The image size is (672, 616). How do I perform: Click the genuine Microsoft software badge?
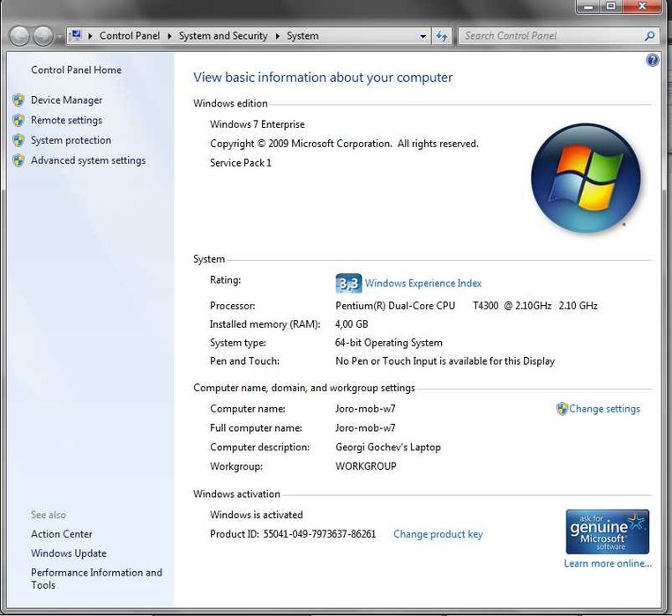pos(608,531)
